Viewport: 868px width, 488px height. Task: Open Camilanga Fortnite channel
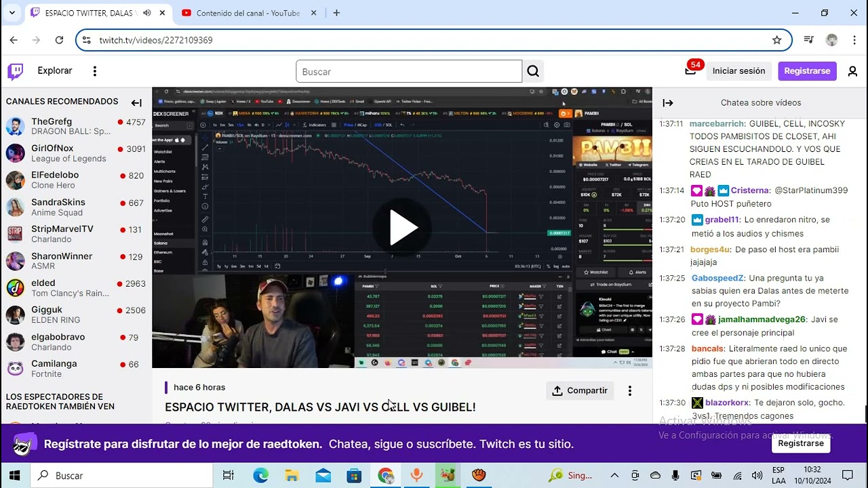[76, 369]
